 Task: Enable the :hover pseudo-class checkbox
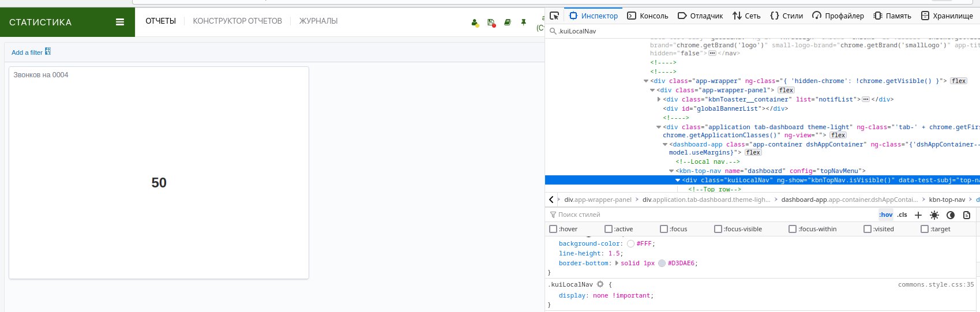(x=553, y=229)
